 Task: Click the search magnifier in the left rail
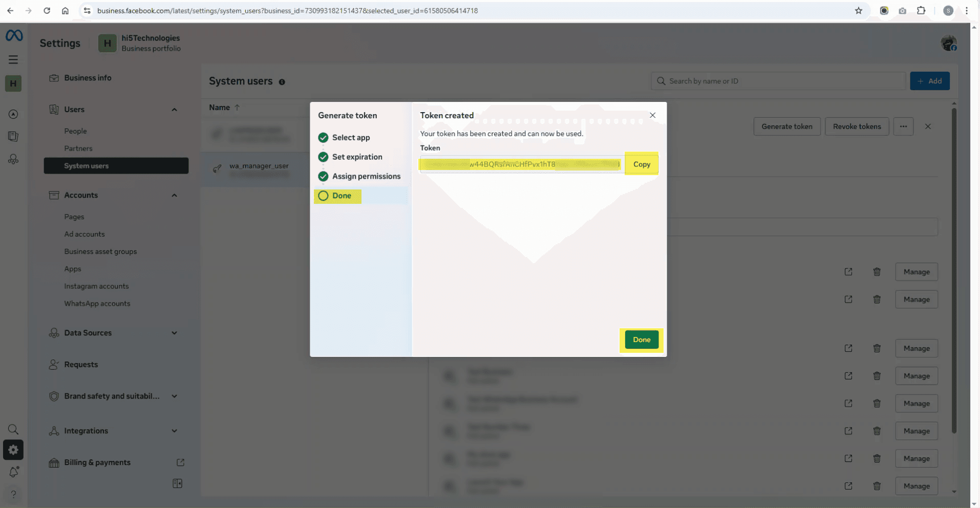[13, 429]
